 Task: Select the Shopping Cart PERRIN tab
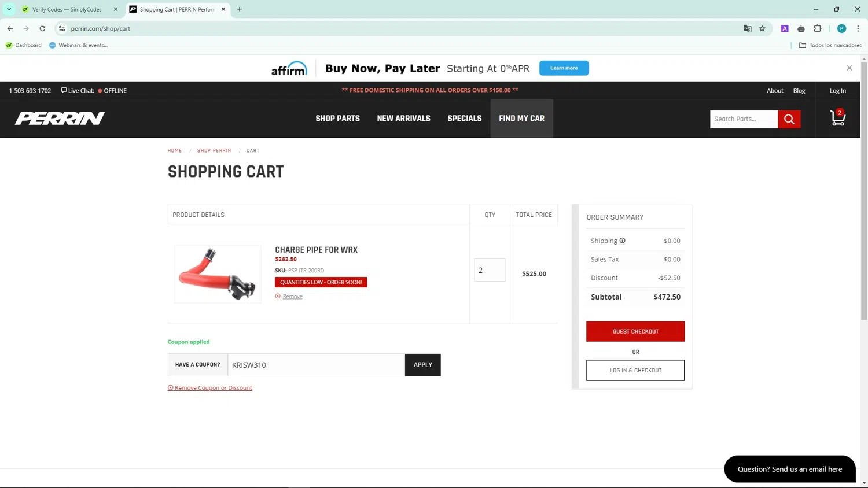(x=178, y=9)
